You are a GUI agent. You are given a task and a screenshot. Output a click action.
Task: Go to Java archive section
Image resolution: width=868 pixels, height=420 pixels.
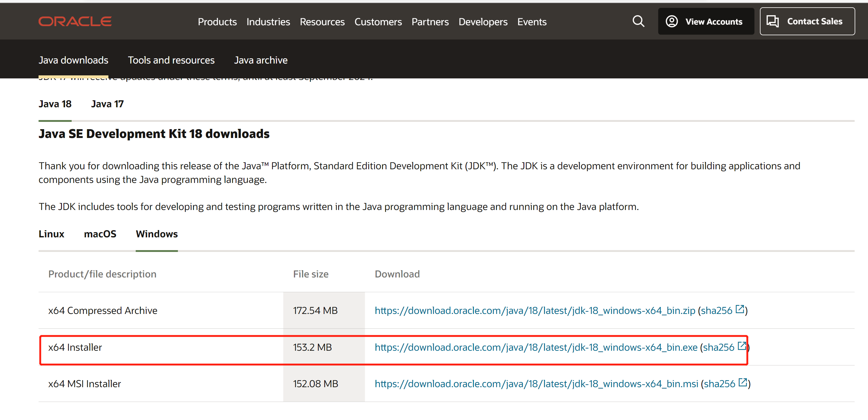261,60
